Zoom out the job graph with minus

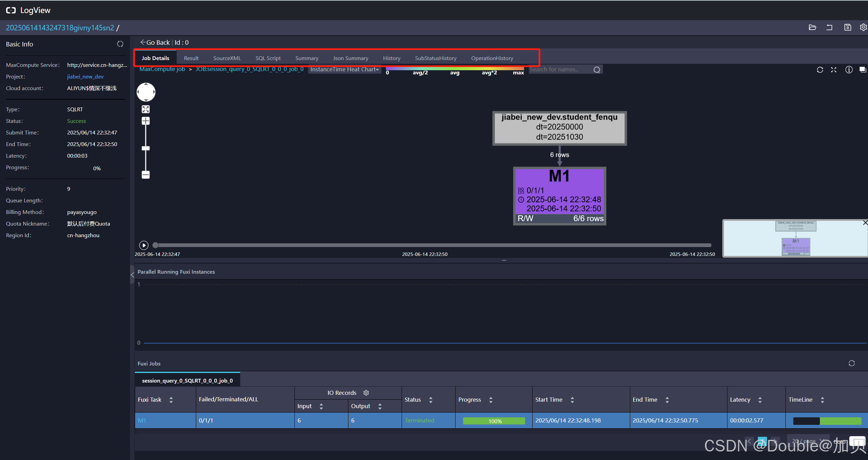tap(146, 175)
